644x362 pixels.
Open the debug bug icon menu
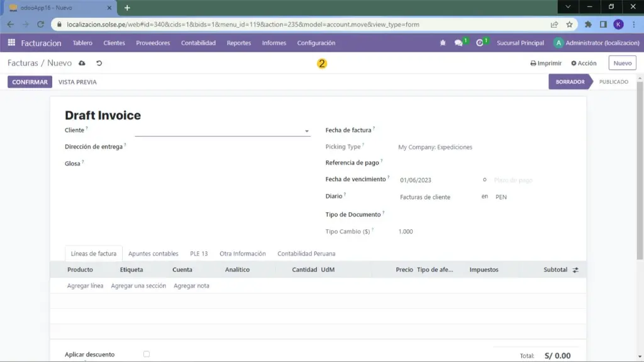[x=442, y=43]
